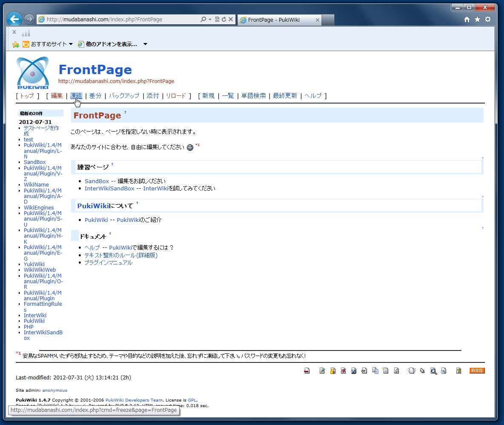Click the 凍結 navigation link
The image size is (504, 425).
pos(76,95)
